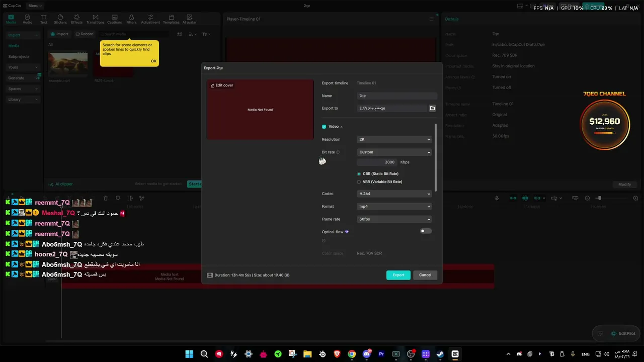Open the Windows Start menu

click(x=189, y=354)
